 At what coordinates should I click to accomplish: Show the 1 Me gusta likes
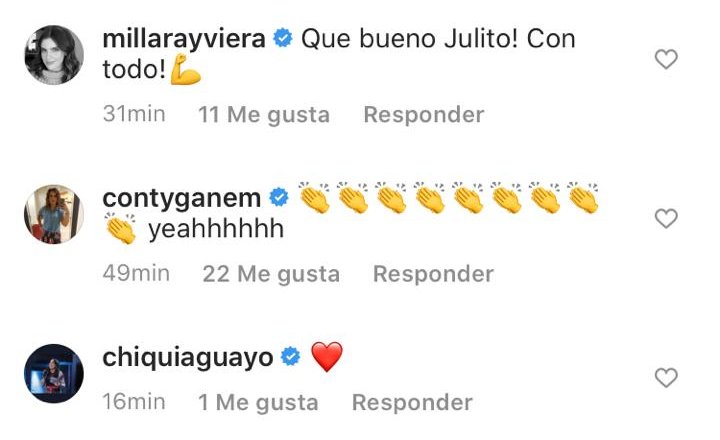(x=258, y=402)
